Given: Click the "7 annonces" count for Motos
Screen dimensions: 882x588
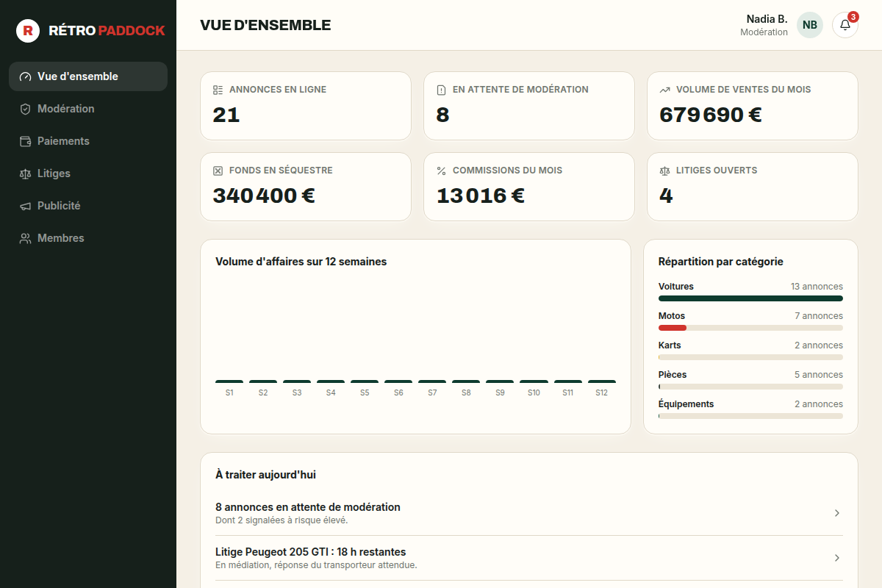Looking at the screenshot, I should (819, 316).
